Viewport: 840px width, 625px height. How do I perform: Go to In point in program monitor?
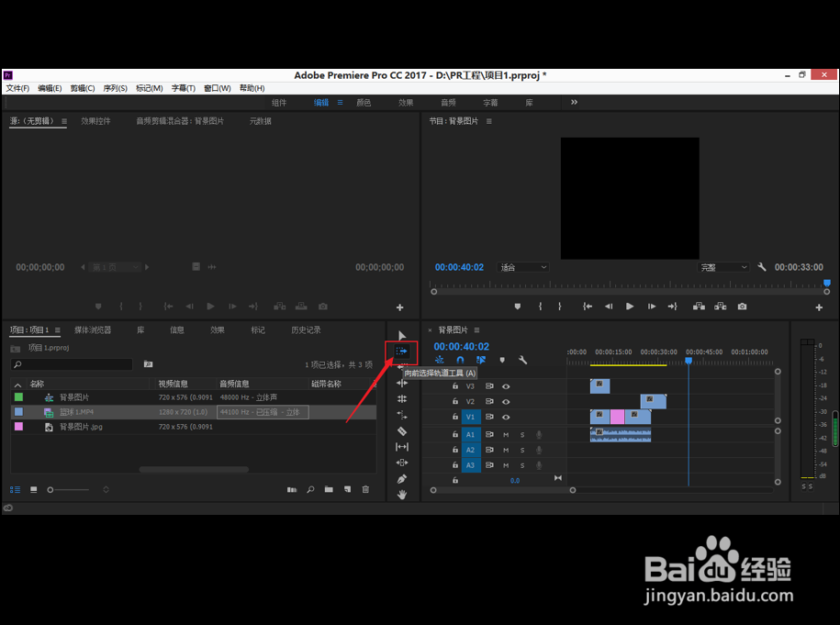coord(588,307)
